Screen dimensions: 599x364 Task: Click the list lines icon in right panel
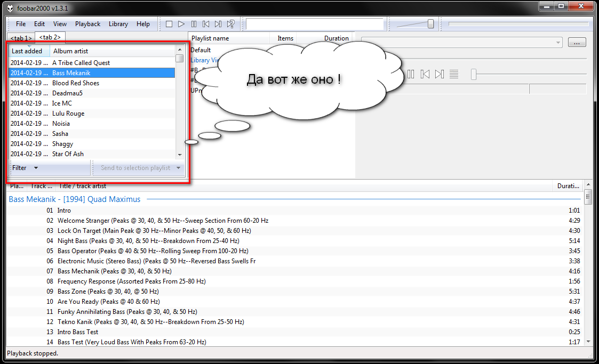(x=454, y=74)
